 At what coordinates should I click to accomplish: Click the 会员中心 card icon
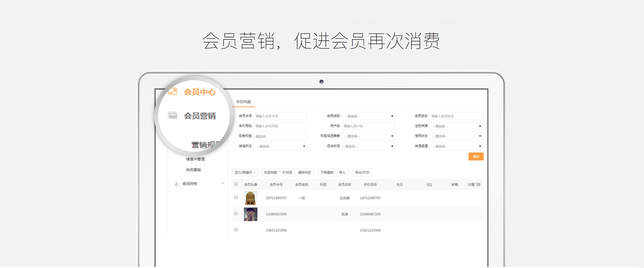tap(173, 92)
